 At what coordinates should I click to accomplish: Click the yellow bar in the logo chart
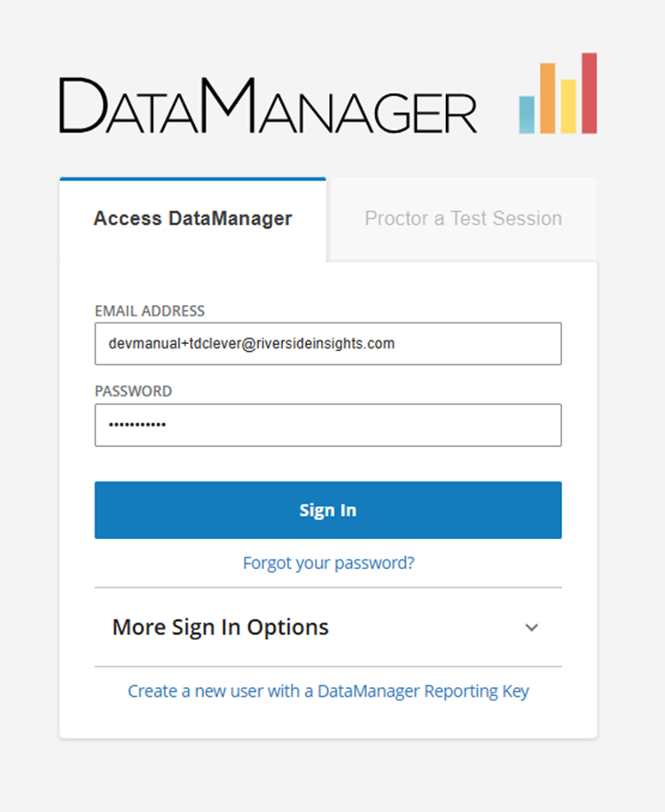[568, 106]
